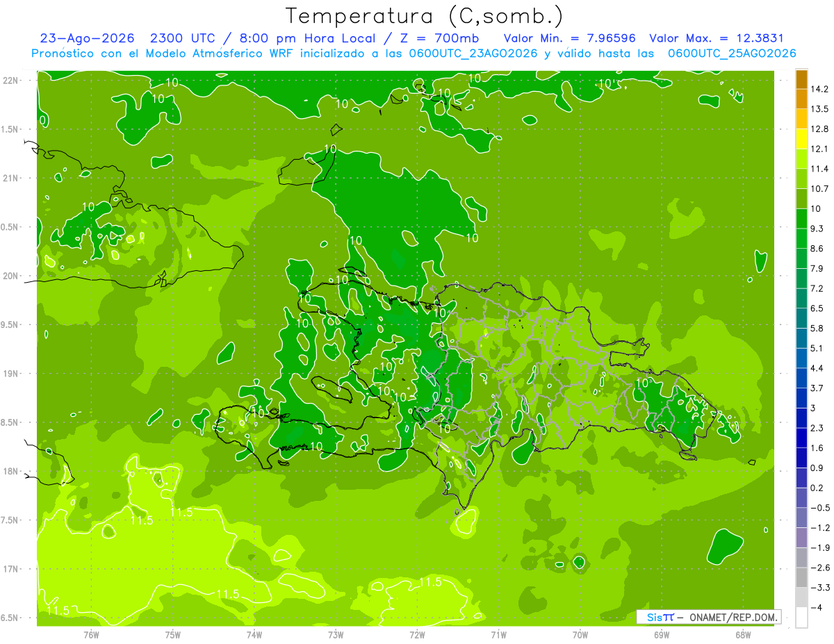Click the '7.9' color scale value
Image resolution: width=834 pixels, height=644 pixels.
[817, 269]
